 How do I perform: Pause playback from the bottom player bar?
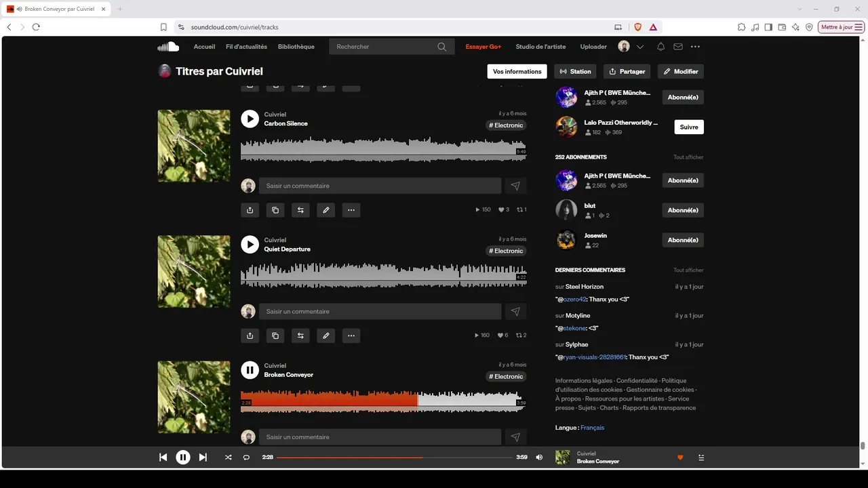click(183, 457)
